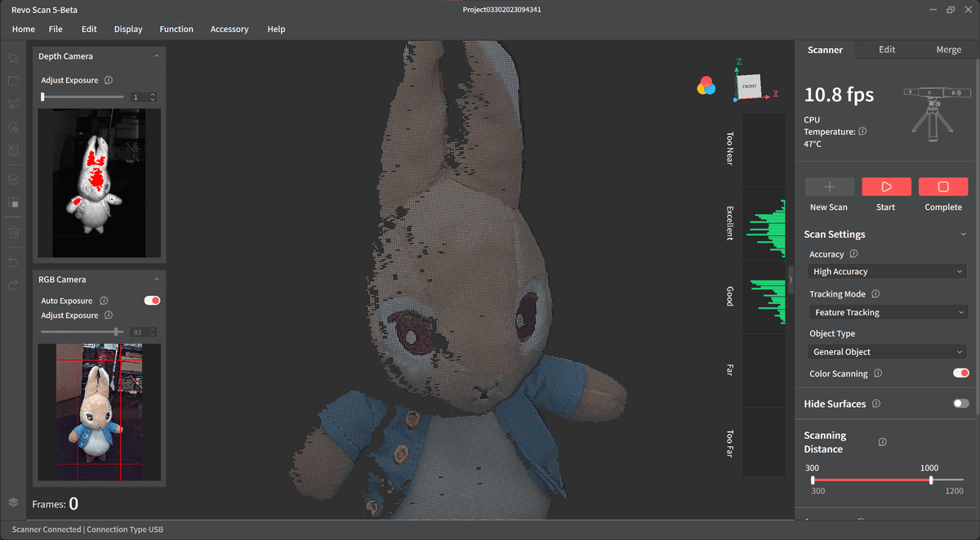Image resolution: width=980 pixels, height=540 pixels.
Task: Collapse right panel with side arrow handle
Action: pyautogui.click(x=790, y=279)
